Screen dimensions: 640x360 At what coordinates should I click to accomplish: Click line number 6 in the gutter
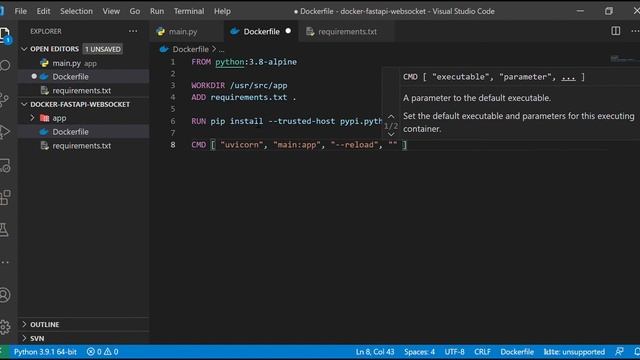pyautogui.click(x=173, y=121)
